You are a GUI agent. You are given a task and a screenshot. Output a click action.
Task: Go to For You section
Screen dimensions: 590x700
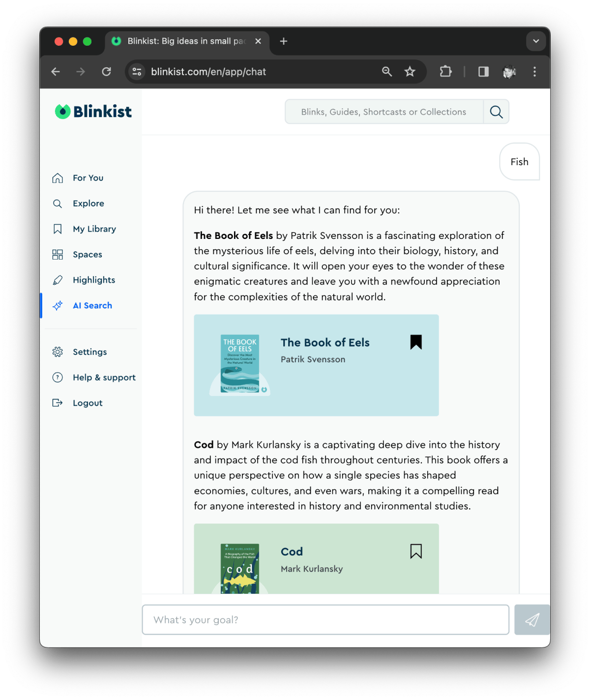88,178
